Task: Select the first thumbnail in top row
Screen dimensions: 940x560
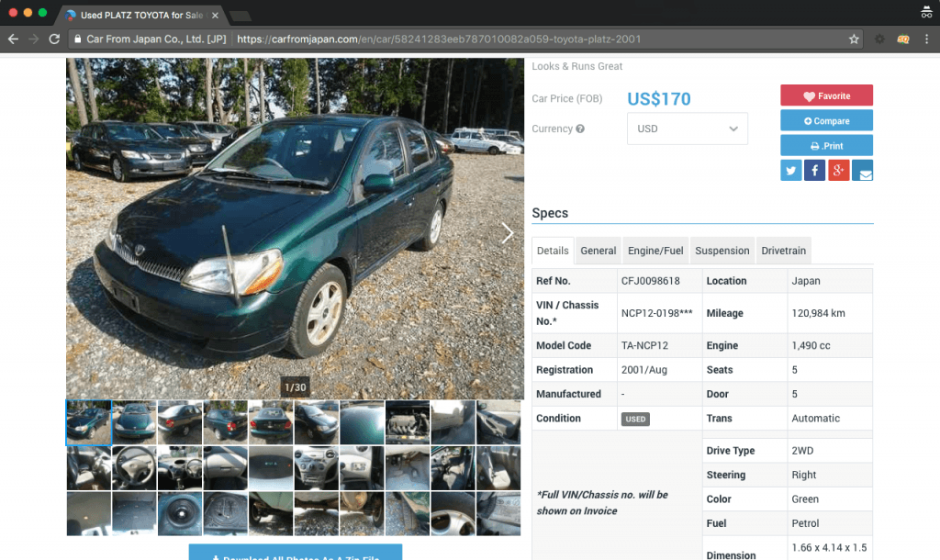Action: pyautogui.click(x=89, y=422)
